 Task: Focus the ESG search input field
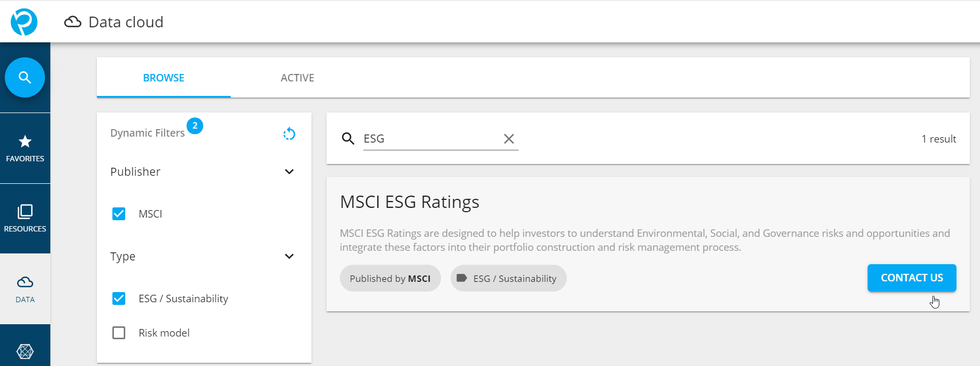point(431,139)
